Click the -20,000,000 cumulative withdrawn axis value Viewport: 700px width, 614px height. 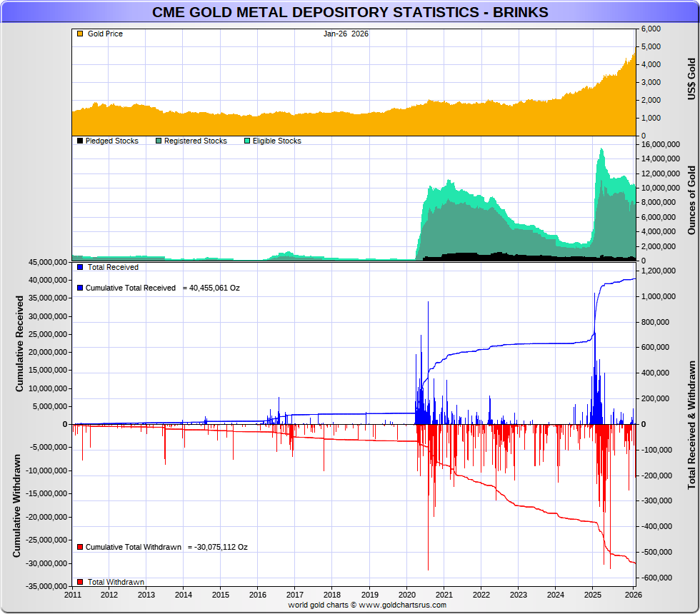[46, 517]
